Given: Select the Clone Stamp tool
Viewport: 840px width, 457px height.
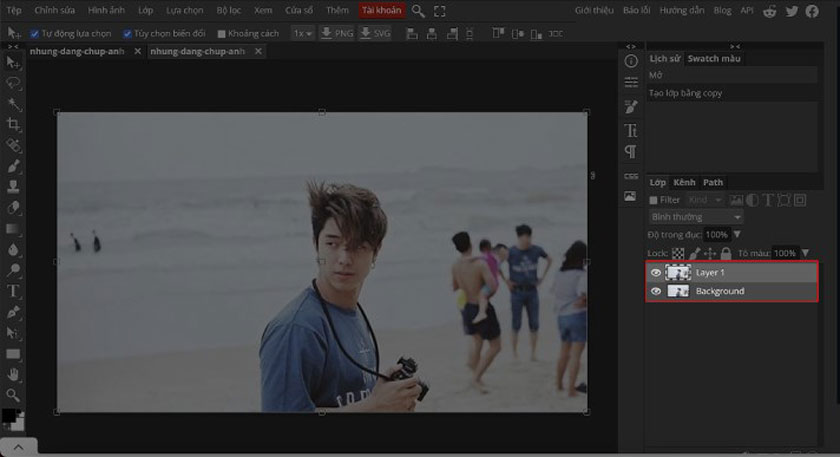Looking at the screenshot, I should 13,187.
